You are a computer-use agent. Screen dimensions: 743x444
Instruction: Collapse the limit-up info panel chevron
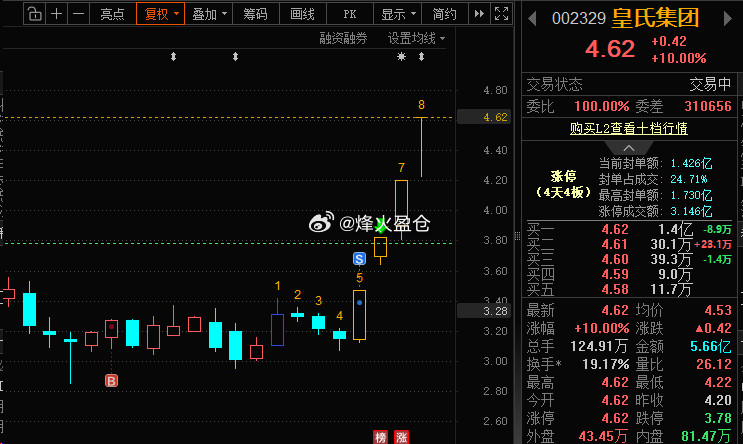(x=629, y=147)
